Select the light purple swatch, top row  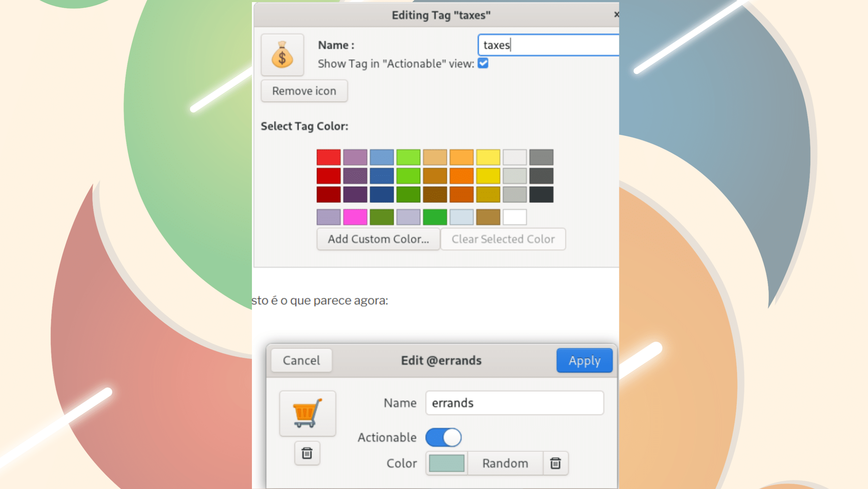tap(355, 157)
